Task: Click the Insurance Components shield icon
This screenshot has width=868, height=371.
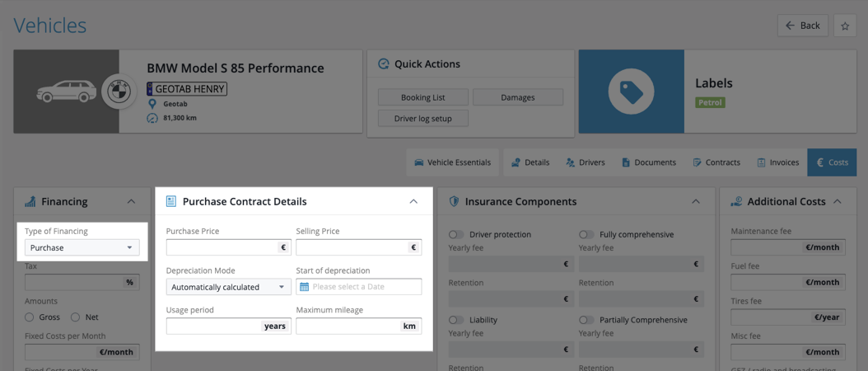Action: click(454, 201)
